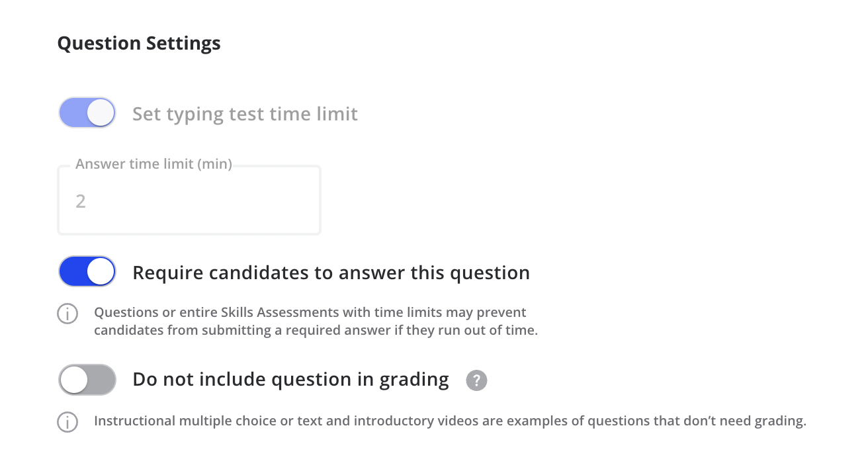
Task: Click the 'Answer time limit (min)' field label
Action: click(153, 164)
